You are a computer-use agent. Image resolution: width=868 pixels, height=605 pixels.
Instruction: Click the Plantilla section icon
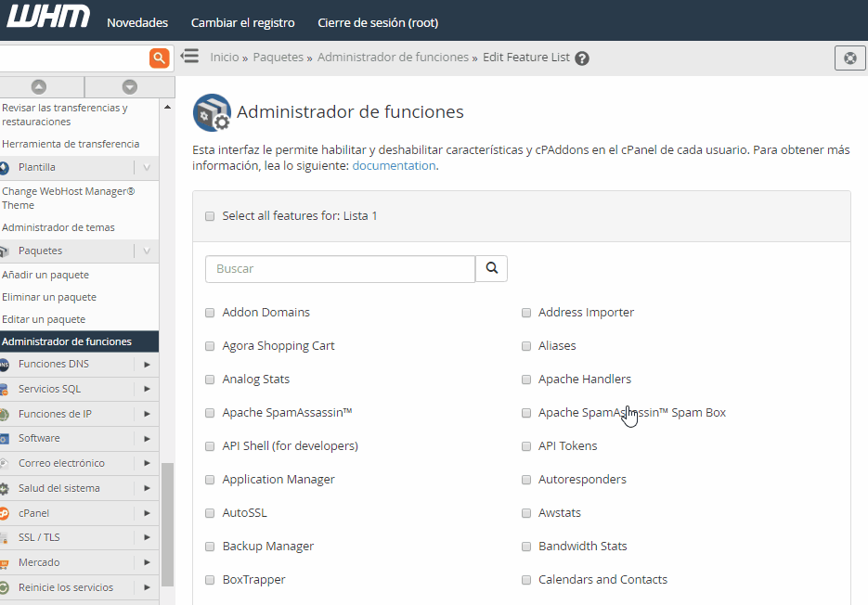5,168
